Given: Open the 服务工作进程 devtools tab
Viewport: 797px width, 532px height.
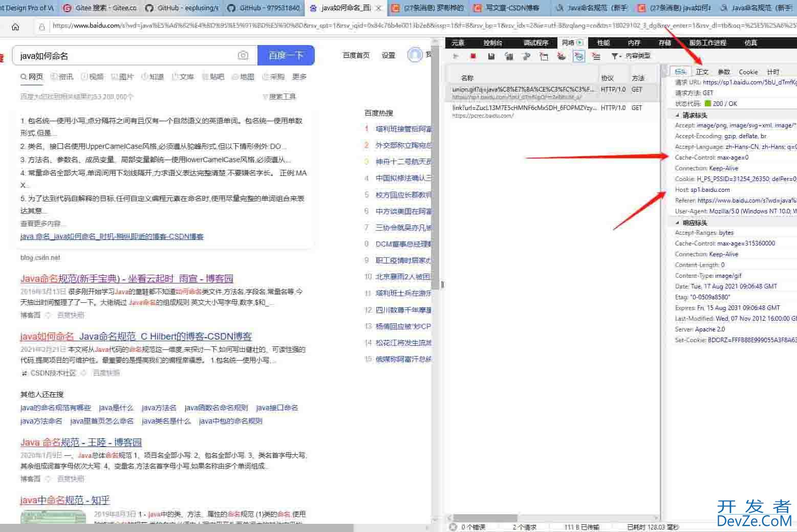Looking at the screenshot, I should pos(708,43).
